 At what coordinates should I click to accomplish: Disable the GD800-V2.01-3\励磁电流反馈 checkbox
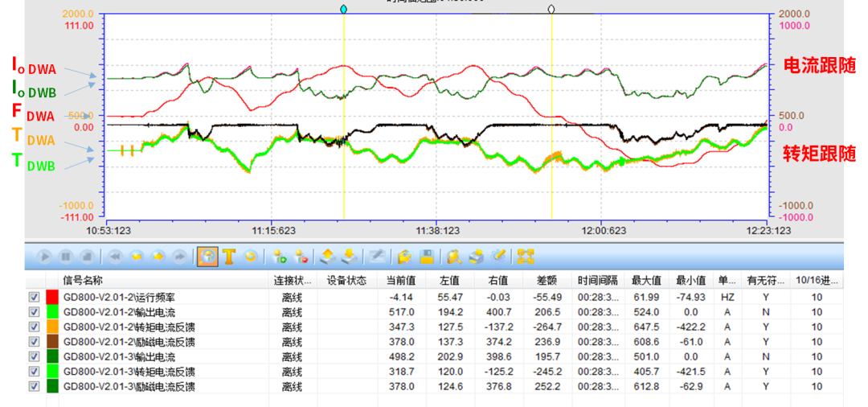pyautogui.click(x=34, y=386)
